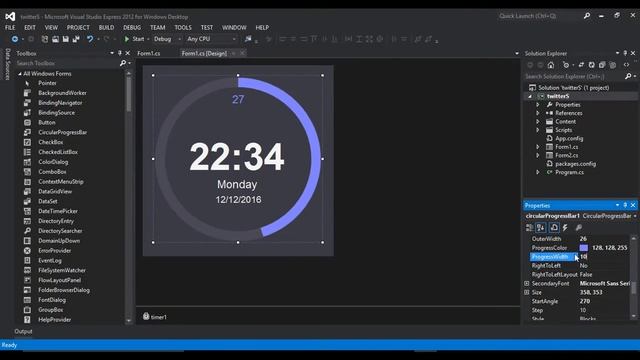Viewport: 640px width, 360px height.
Task: Select CircularProgressBar in the Toolbox
Action: pos(62,132)
